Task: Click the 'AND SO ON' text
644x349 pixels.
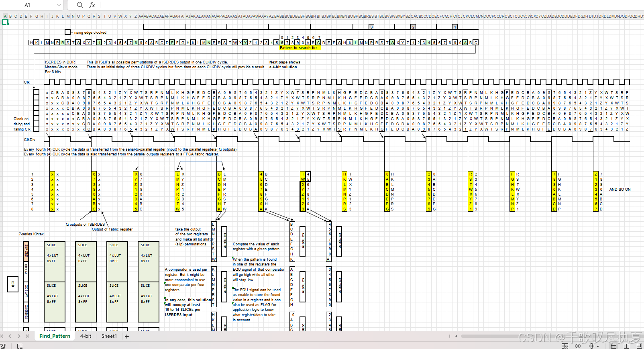Action: coord(620,190)
